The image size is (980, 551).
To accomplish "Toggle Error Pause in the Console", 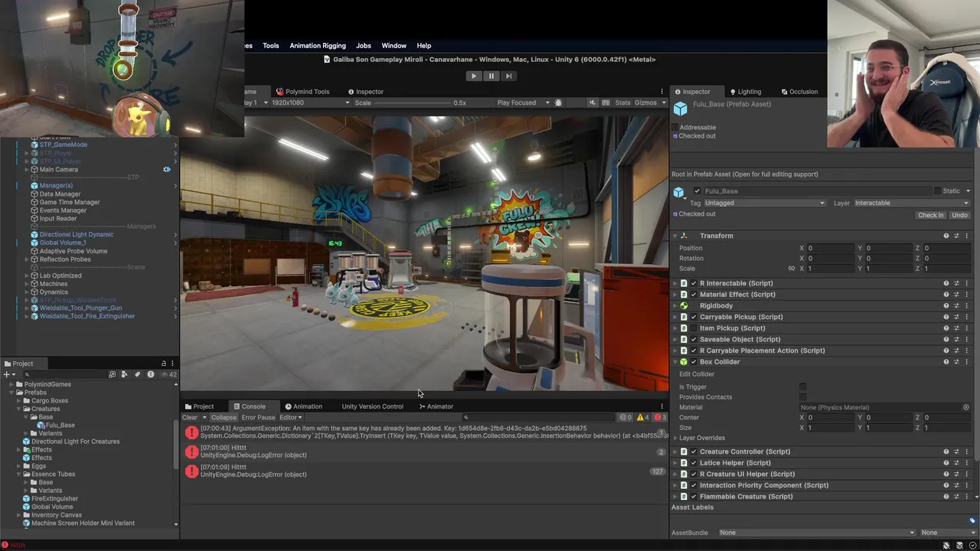I will (x=258, y=418).
